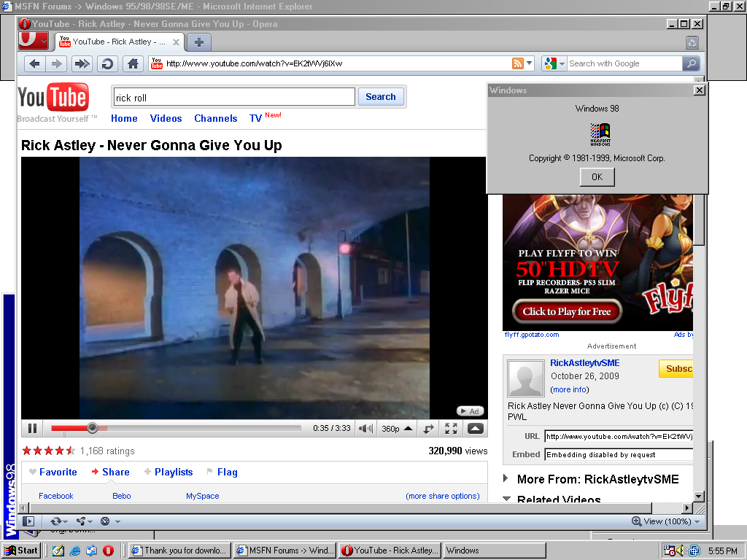Image resolution: width=747 pixels, height=560 pixels.
Task: Open the flyff.gpotato.com ad link
Action: tap(532, 335)
